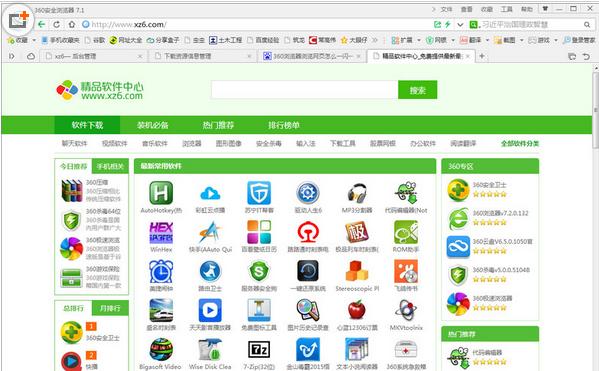The width and height of the screenshot is (599, 371).
Task: Open the Bigasoft Video software icon
Action: click(161, 350)
